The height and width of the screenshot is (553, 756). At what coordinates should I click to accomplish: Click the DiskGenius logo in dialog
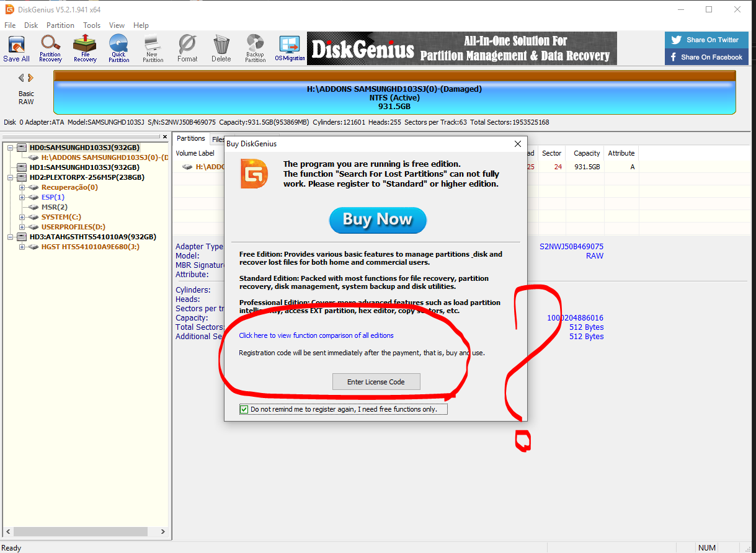(255, 174)
